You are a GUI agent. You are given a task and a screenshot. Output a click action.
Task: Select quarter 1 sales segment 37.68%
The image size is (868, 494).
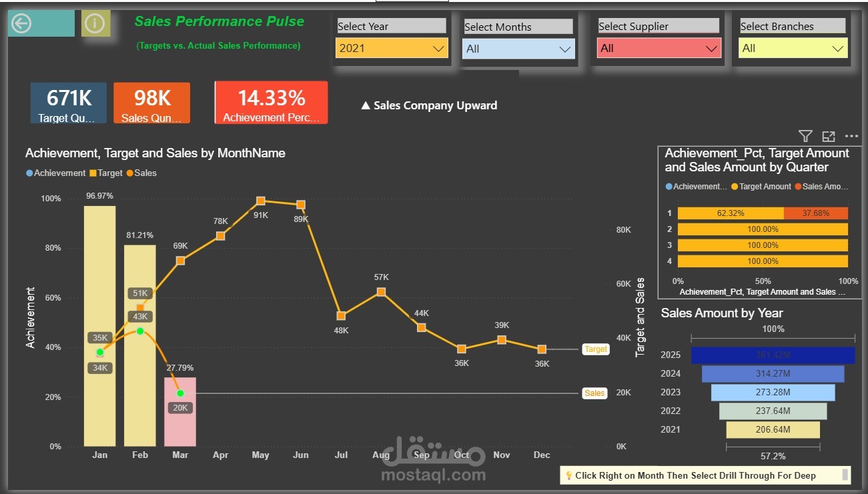coord(816,213)
